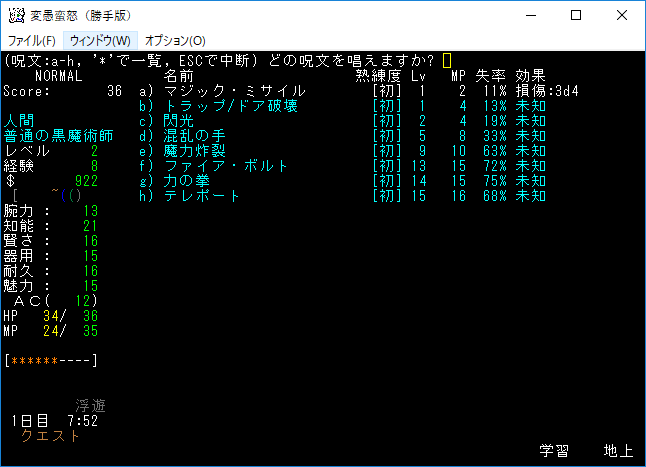The image size is (646, 467).
Task: Click the クエスト label
Action: coord(51,436)
